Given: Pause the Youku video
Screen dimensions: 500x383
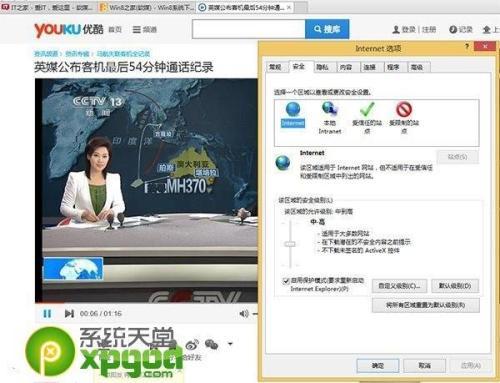Looking at the screenshot, I should pyautogui.click(x=47, y=313).
